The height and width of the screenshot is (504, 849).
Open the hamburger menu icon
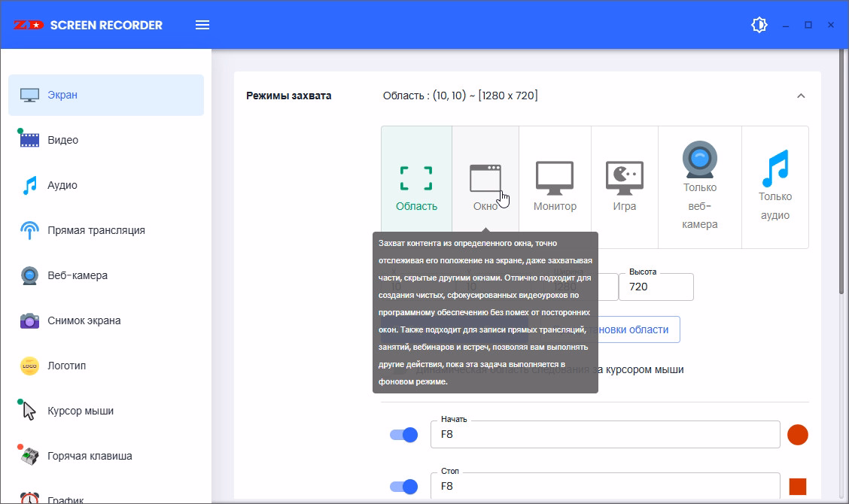pyautogui.click(x=202, y=25)
